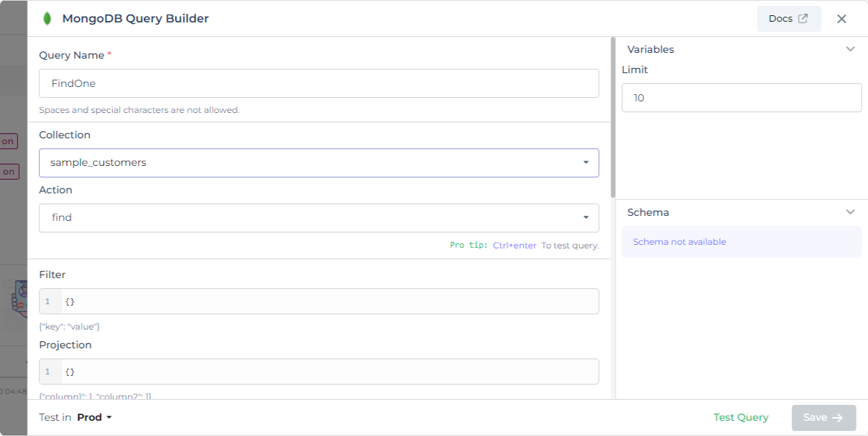Collapse the Schema section chevron

point(850,212)
